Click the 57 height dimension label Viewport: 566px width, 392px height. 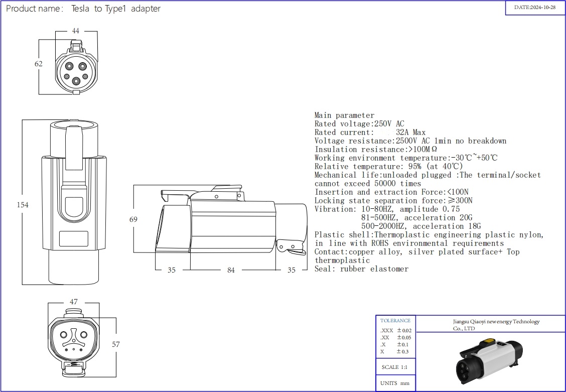pos(115,344)
